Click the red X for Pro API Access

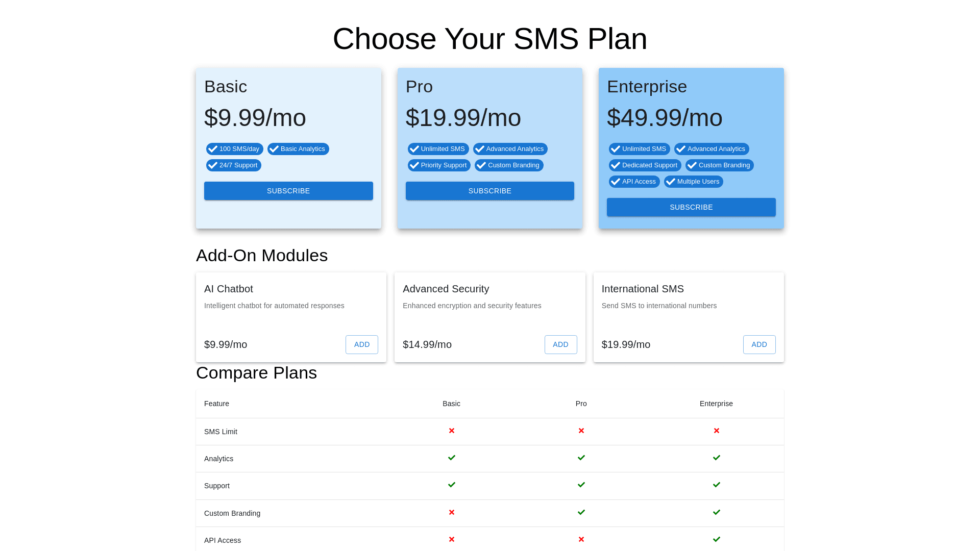point(581,539)
